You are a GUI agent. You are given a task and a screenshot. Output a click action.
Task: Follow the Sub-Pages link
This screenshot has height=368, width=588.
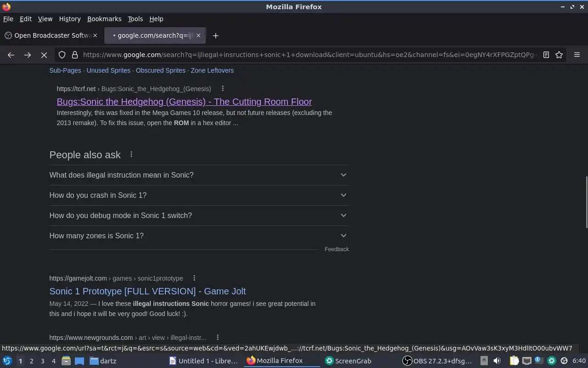click(x=65, y=70)
